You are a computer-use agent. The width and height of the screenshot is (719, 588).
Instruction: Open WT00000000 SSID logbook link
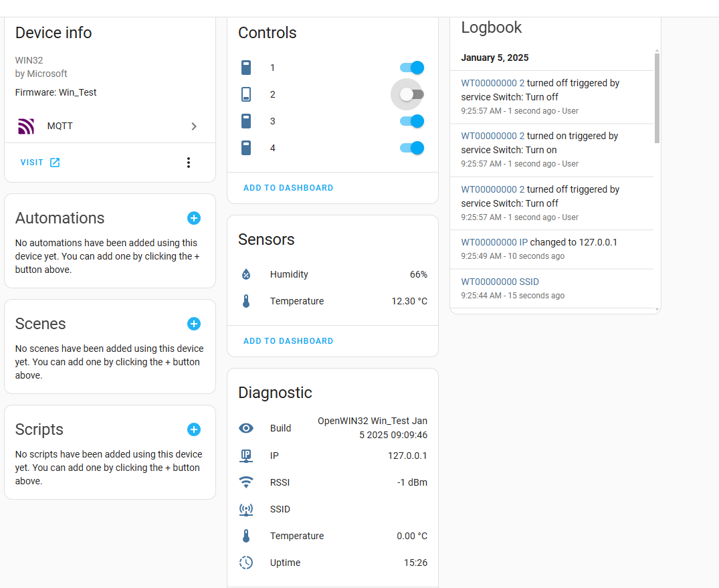click(x=500, y=282)
